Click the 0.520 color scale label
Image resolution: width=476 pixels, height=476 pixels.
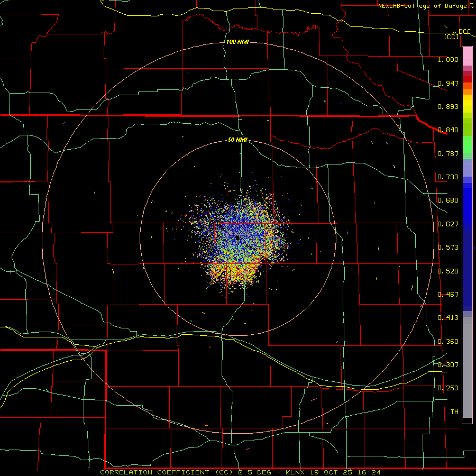(x=448, y=271)
